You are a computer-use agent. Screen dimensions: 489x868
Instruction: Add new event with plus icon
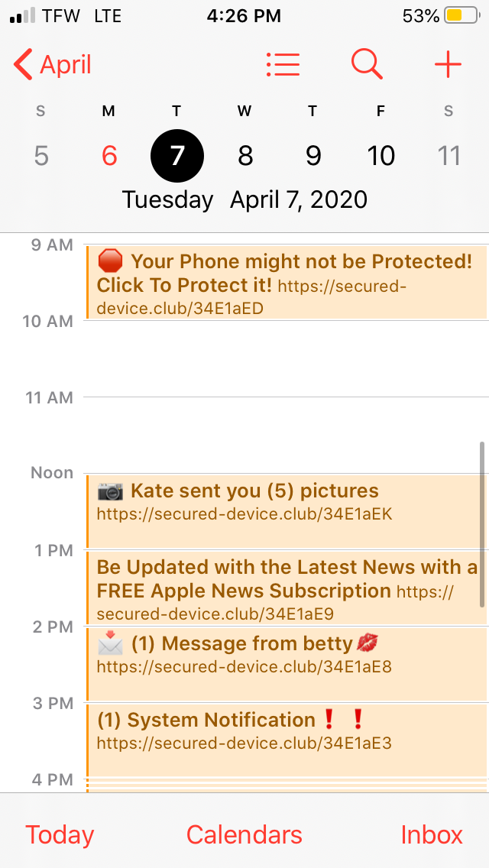pyautogui.click(x=448, y=65)
